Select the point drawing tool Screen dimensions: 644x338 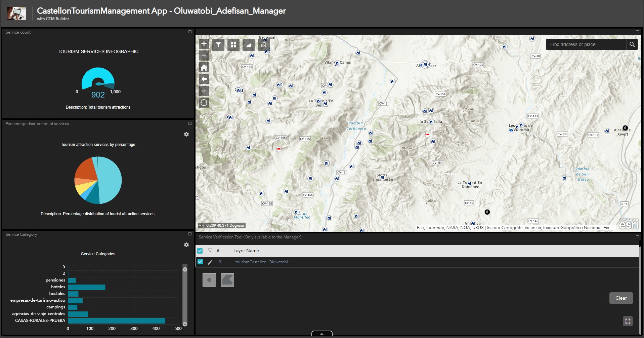click(x=209, y=280)
